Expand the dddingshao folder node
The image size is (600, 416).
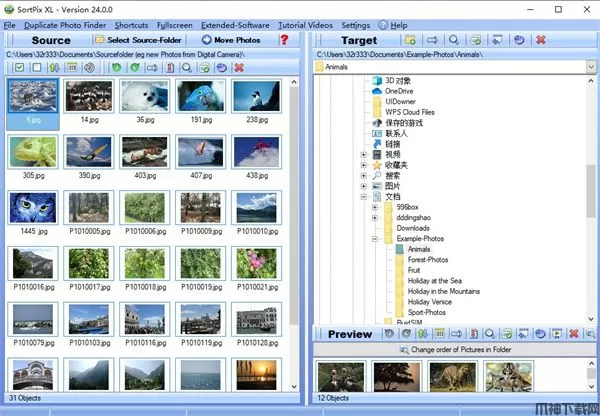375,218
